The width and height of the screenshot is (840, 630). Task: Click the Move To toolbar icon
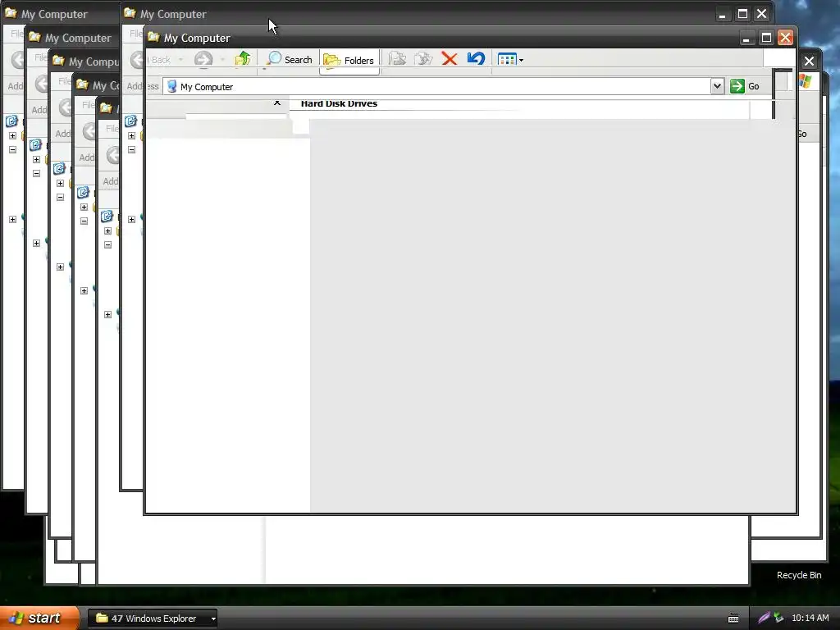click(x=397, y=58)
